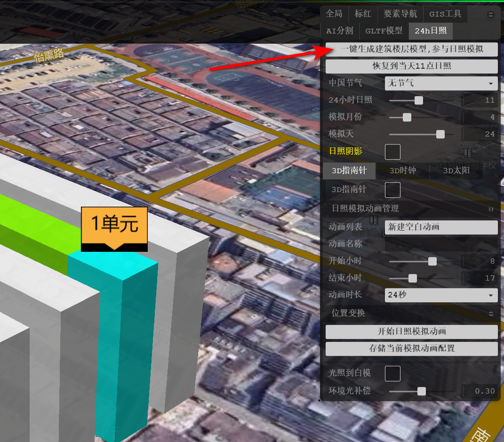Viewport: 504px width, 442px height.
Task: Click the 24小时日照 slider handle
Action: pos(418,100)
